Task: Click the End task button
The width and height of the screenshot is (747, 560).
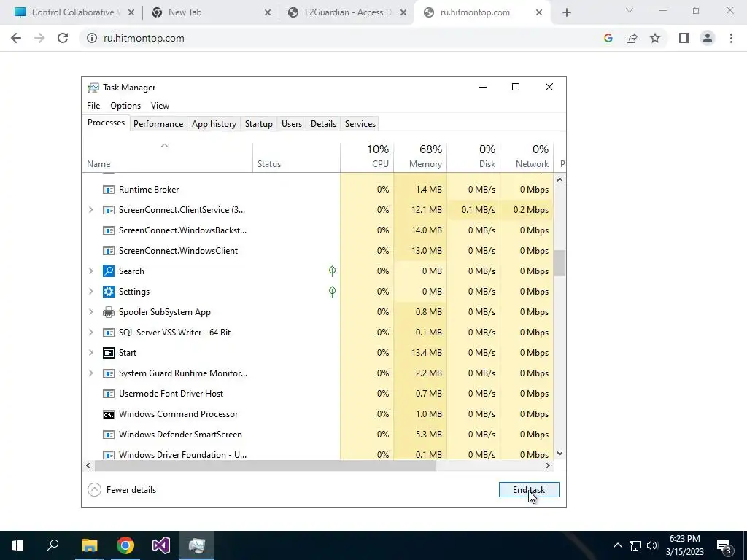Action: pos(529,490)
